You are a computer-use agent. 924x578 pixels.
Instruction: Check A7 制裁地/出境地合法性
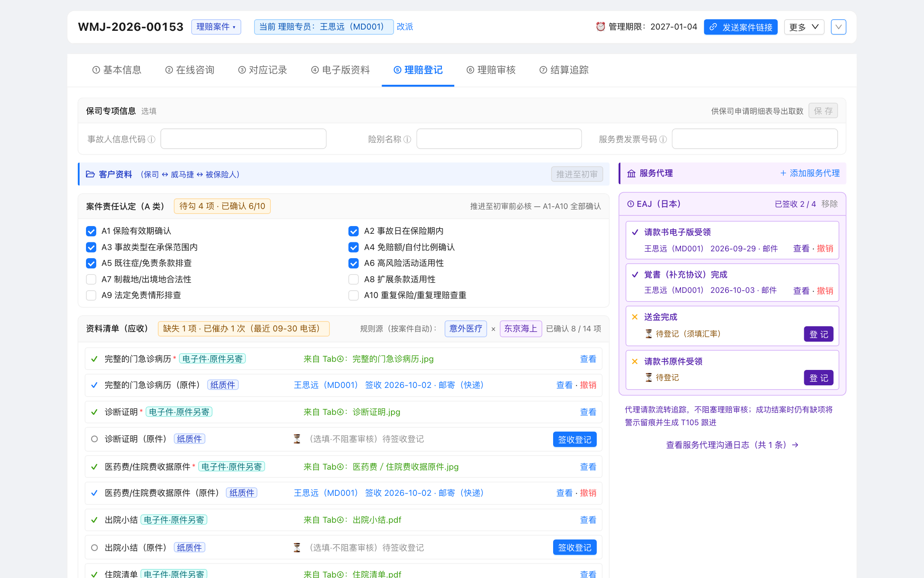tap(91, 279)
